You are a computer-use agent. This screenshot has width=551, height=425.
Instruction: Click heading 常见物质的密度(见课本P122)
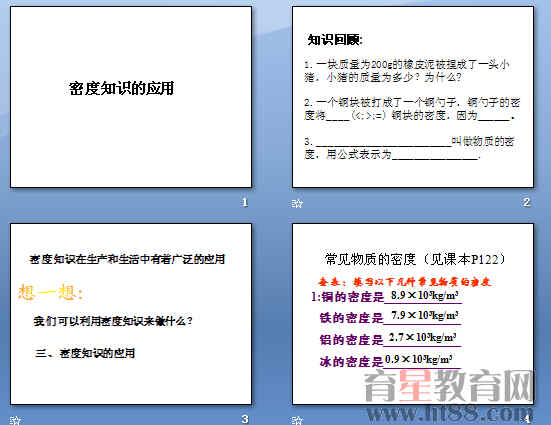point(415,259)
